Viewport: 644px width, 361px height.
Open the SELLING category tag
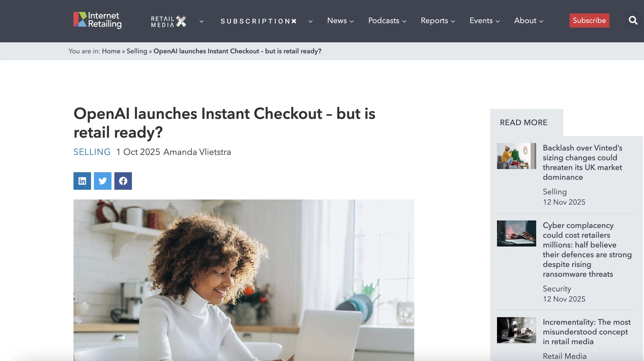[x=92, y=152]
